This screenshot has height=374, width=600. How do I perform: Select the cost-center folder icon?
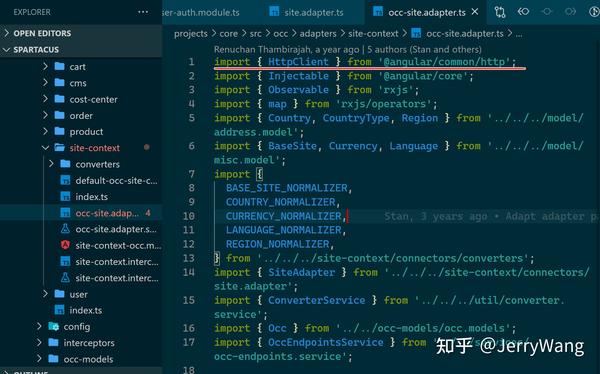pos(59,99)
